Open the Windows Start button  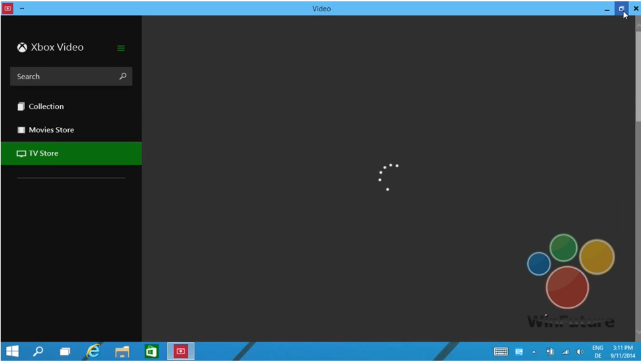13,351
